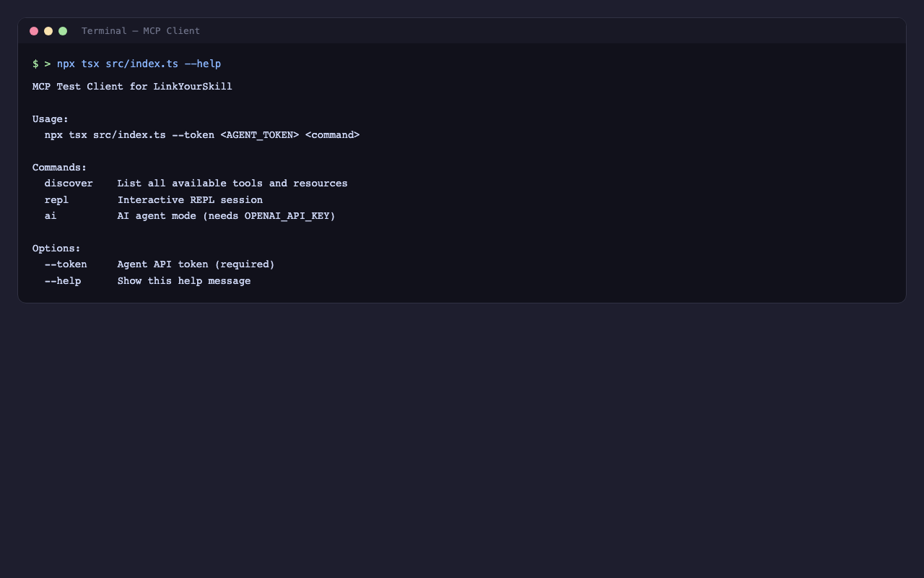The image size is (924, 578).
Task: Click the OPENAI_API_KEY text
Action: (287, 216)
